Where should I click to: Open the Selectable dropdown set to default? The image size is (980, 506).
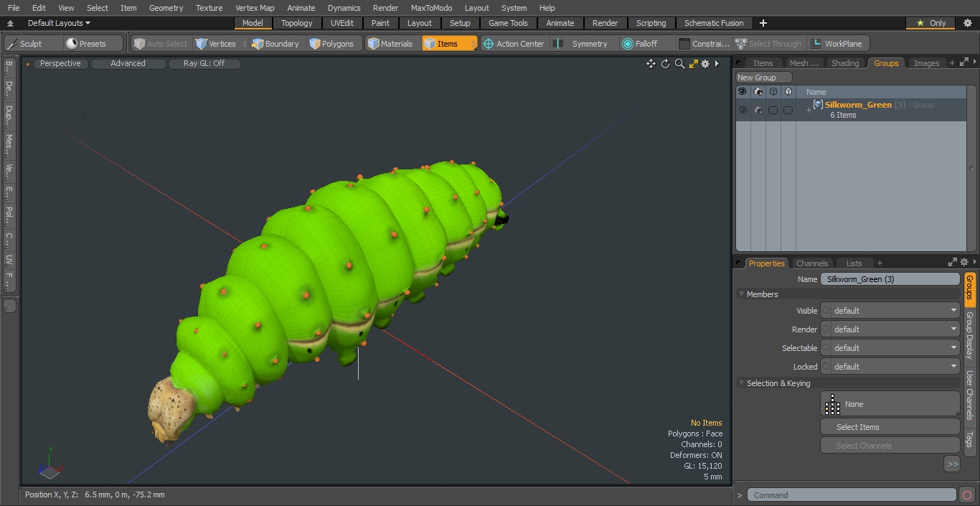click(895, 348)
